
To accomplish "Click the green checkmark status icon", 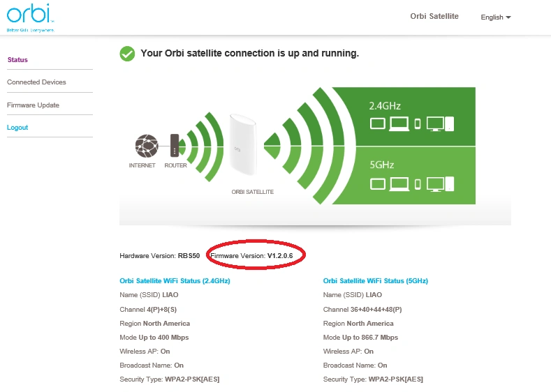I will [127, 54].
